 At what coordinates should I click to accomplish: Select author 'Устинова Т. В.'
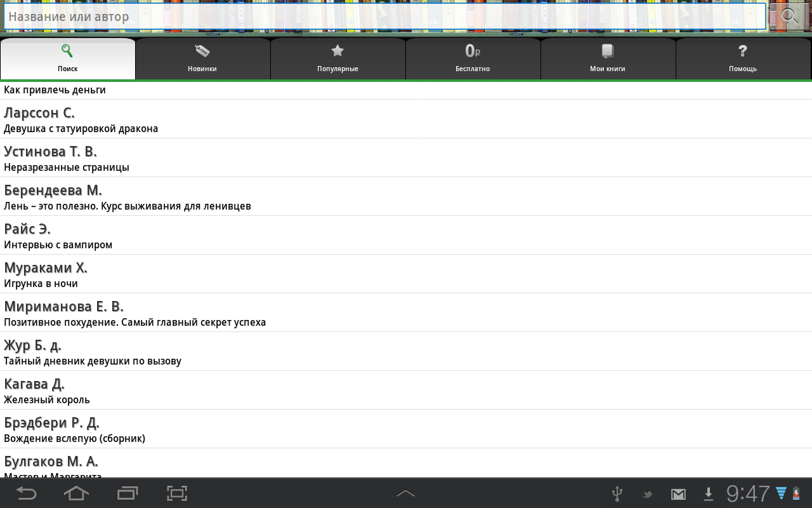click(50, 152)
